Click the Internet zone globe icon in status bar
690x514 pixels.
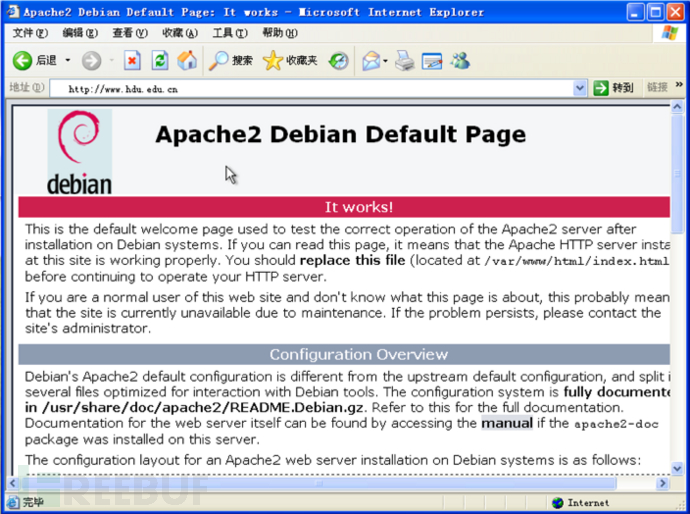(558, 503)
